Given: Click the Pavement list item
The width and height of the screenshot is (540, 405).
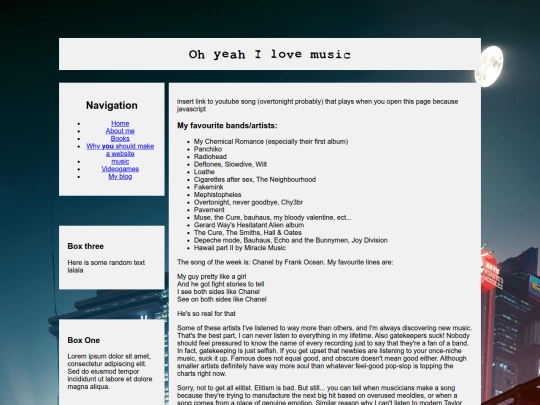Looking at the screenshot, I should tap(209, 210).
